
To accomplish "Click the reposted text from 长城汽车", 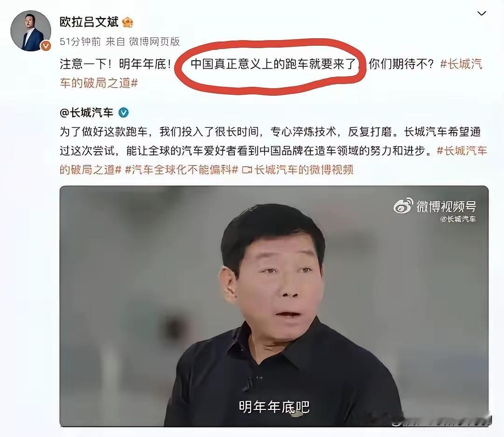I will (270, 141).
